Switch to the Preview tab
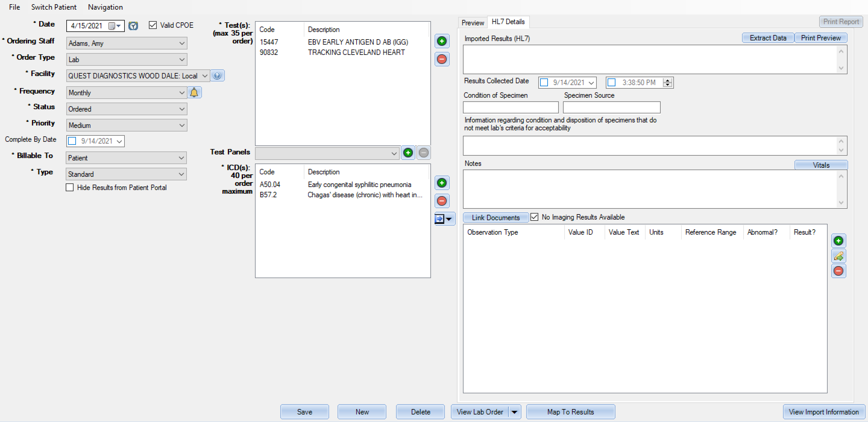 click(472, 23)
